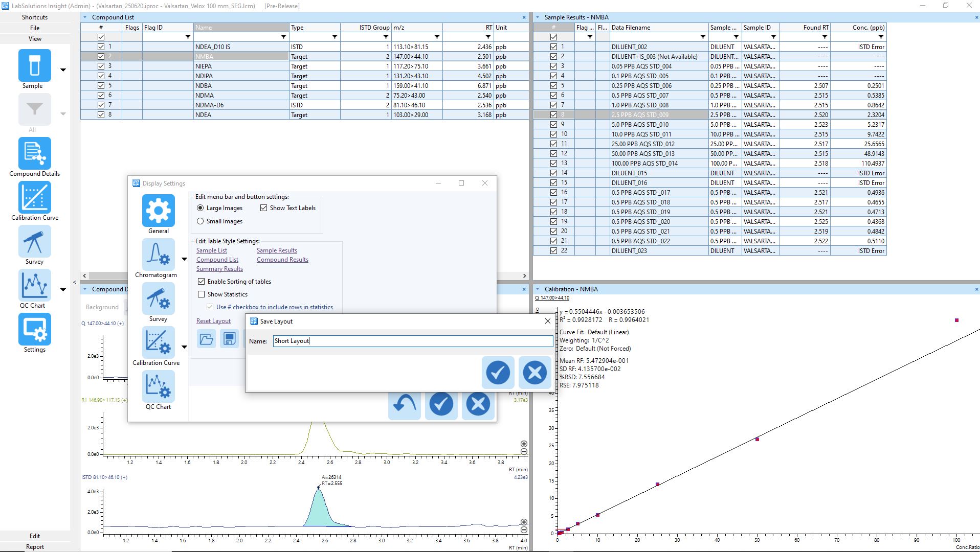Uncheck DILUENT_002 sample row checkbox

tap(554, 47)
